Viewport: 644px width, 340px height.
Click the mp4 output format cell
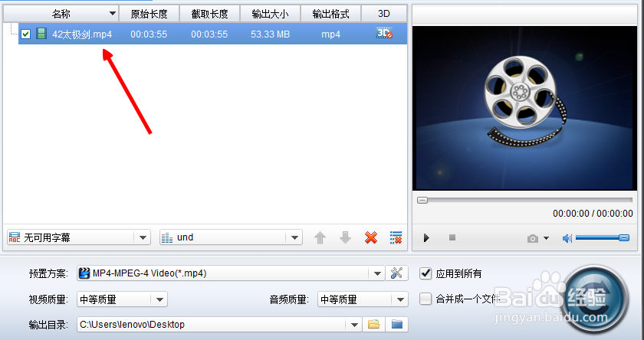click(x=330, y=34)
